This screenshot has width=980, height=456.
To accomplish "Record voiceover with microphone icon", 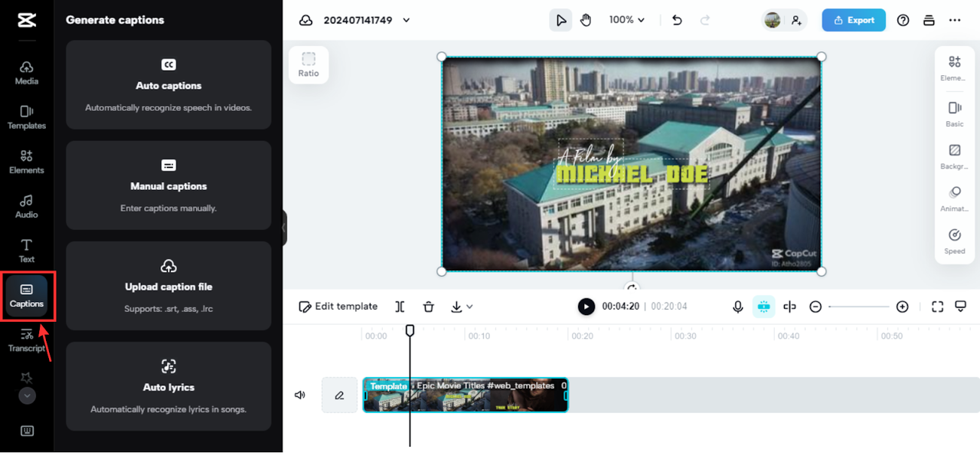I will coord(737,307).
